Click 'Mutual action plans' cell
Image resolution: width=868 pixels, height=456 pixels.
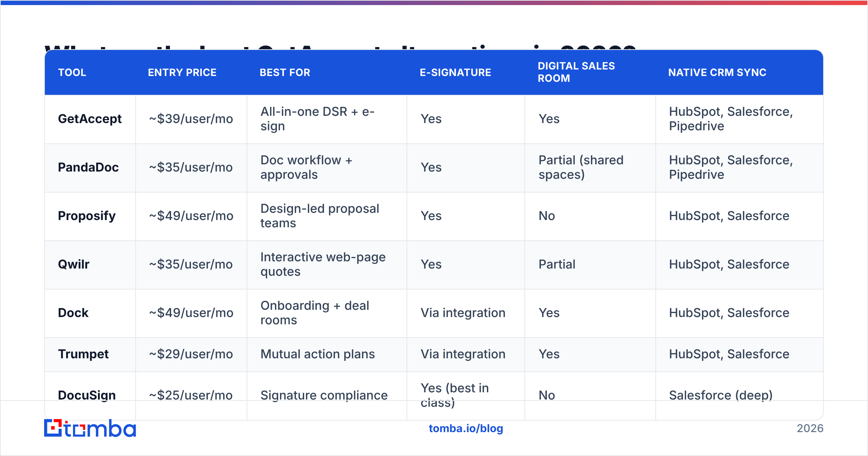tap(327, 354)
